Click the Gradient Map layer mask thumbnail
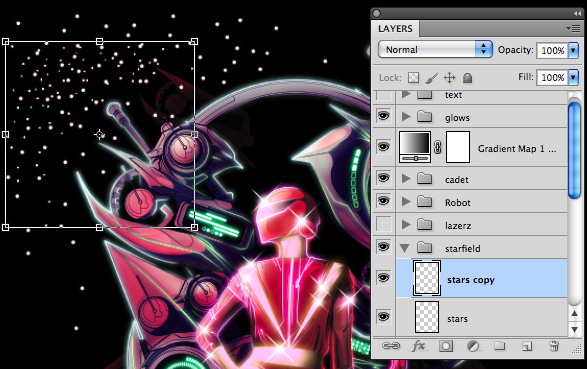Viewport: 587px width, 369px height. coord(457,147)
